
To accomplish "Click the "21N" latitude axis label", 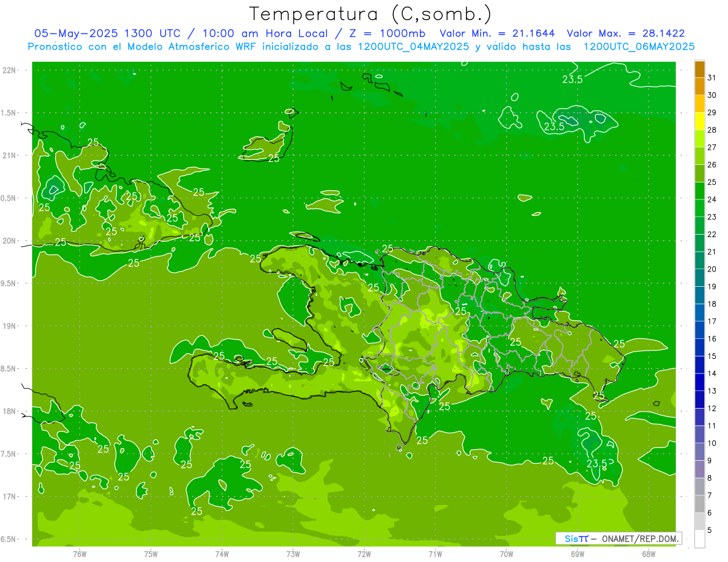I will 10,155.
